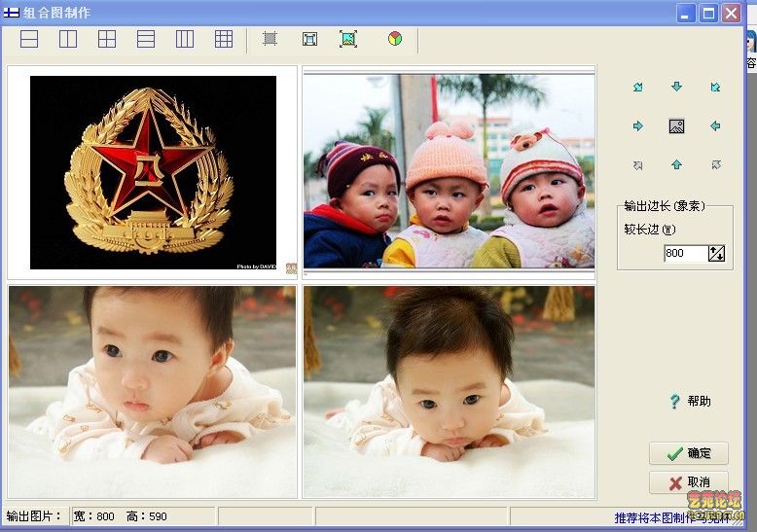Click the up arrow alignment icon
The image size is (757, 532).
point(676,164)
